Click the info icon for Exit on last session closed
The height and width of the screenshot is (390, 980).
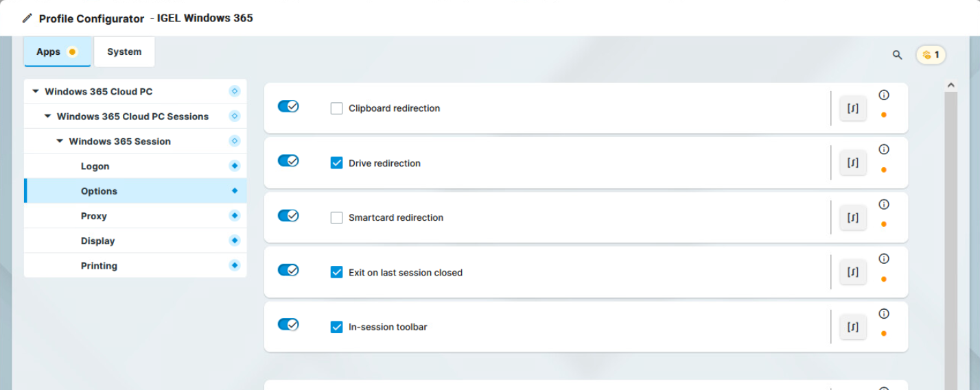pyautogui.click(x=884, y=259)
